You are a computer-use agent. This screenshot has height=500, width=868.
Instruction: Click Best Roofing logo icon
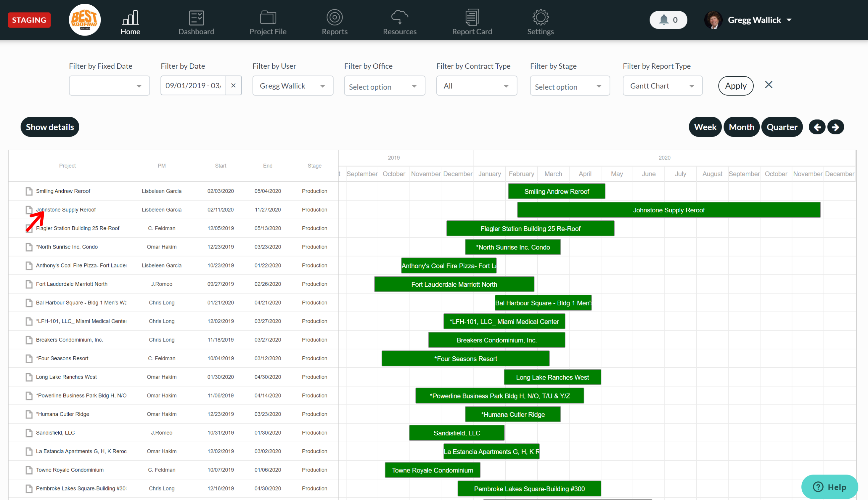pos(83,20)
